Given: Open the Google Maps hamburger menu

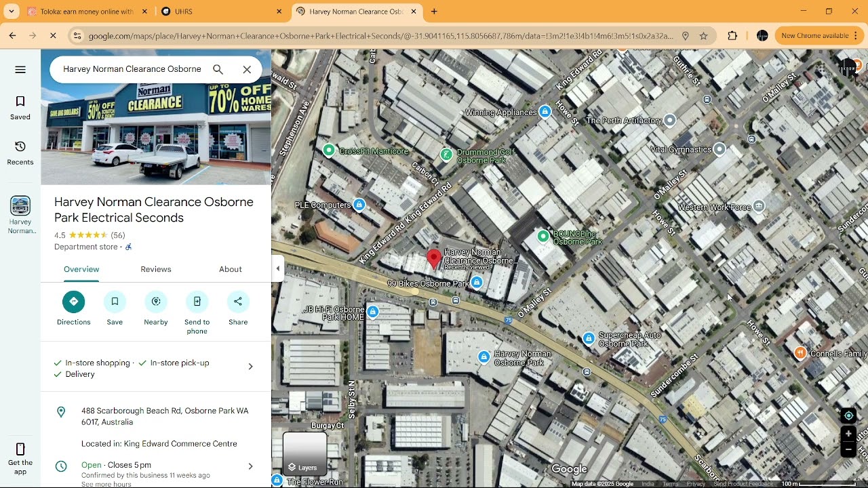Looking at the screenshot, I should coord(20,69).
